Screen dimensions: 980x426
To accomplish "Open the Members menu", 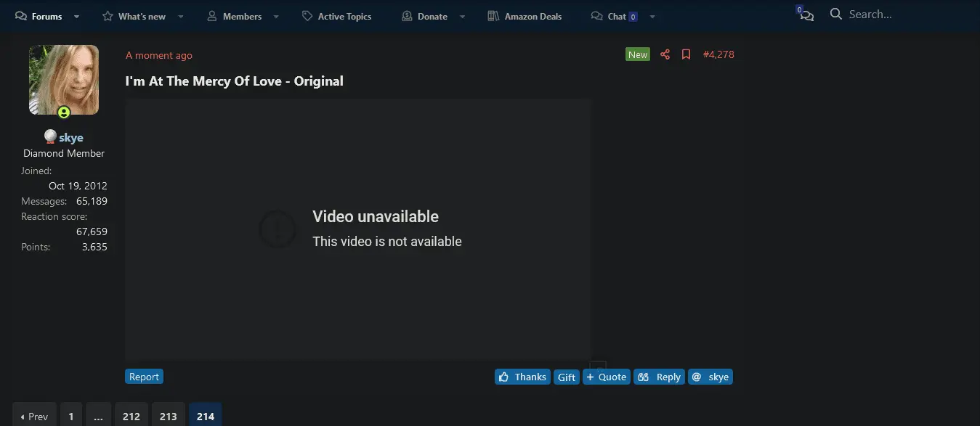I will click(235, 16).
